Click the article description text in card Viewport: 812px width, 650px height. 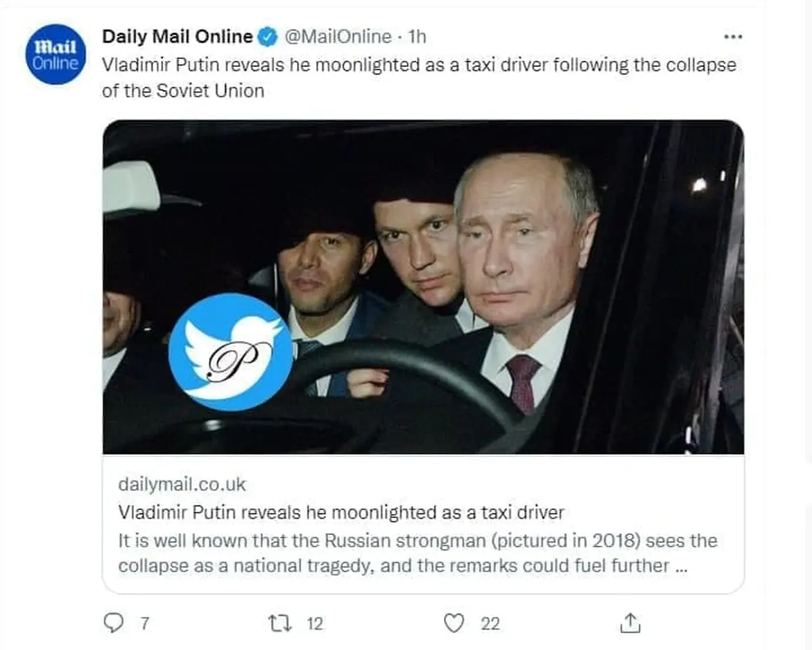pyautogui.click(x=418, y=553)
